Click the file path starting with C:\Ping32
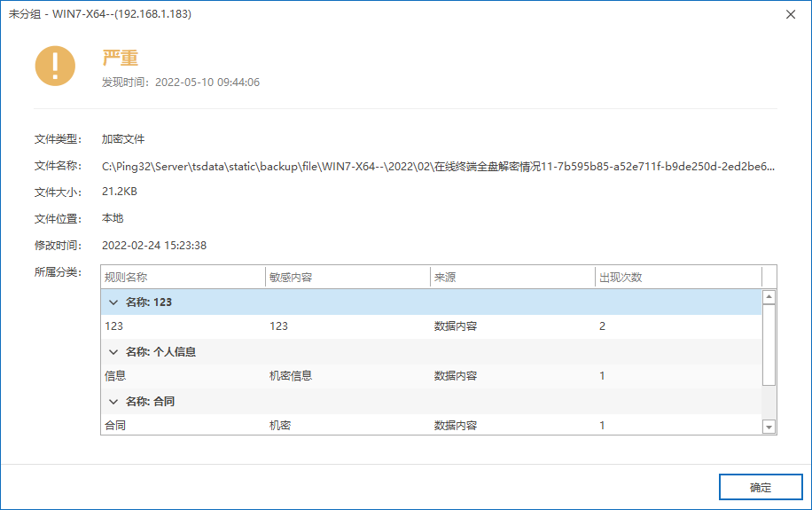 [x=438, y=167]
